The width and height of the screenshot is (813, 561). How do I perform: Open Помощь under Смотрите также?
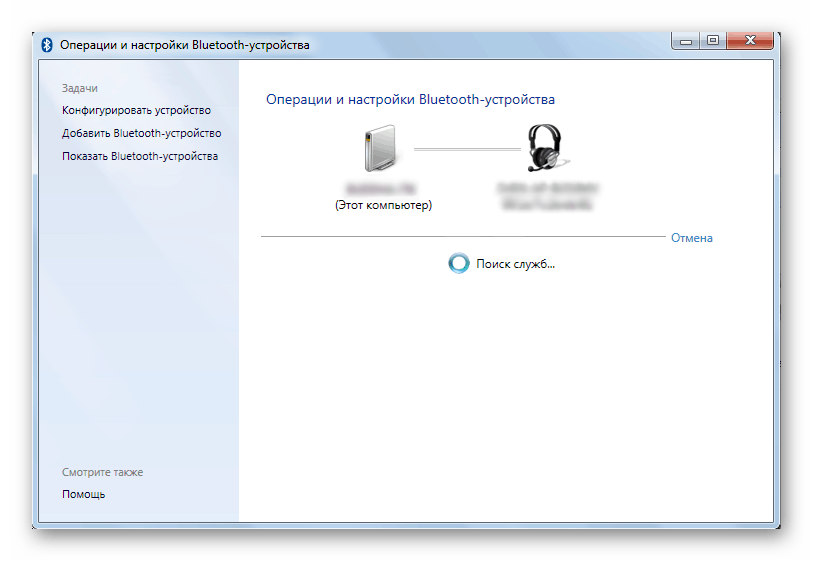click(x=83, y=494)
